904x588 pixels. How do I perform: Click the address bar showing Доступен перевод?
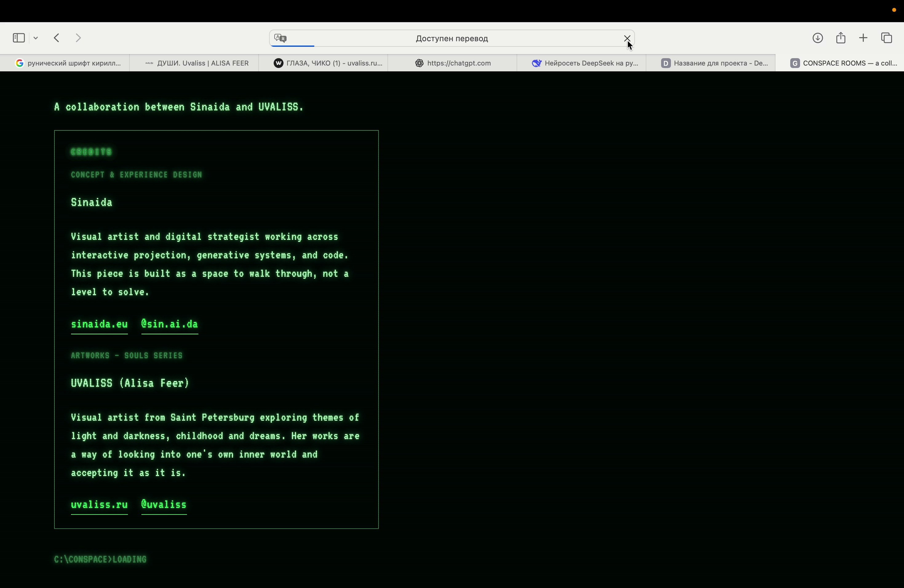(x=452, y=38)
